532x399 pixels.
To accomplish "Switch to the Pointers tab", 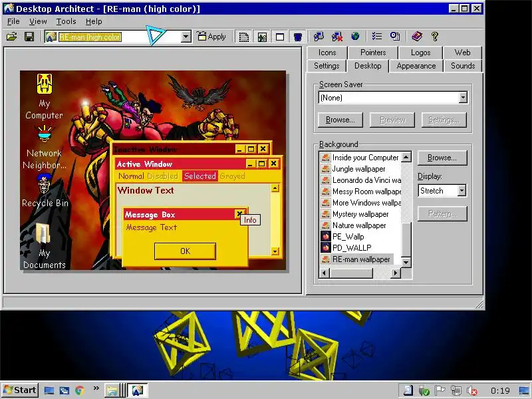I will [373, 53].
